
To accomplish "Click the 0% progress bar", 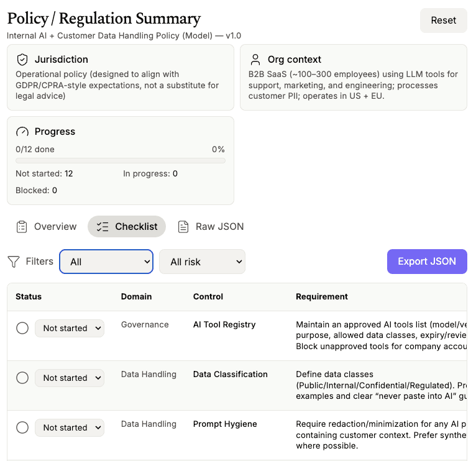I will pyautogui.click(x=121, y=160).
